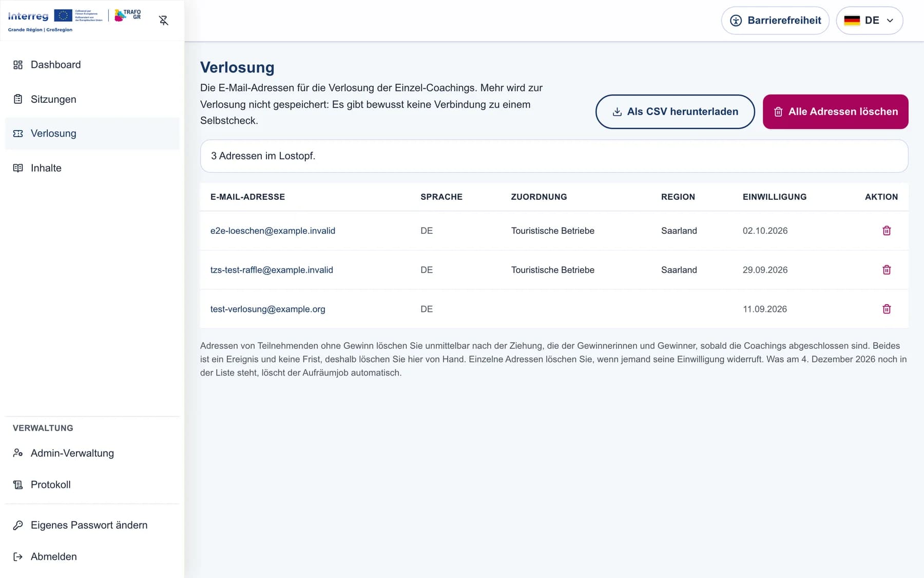Screen dimensions: 924x578
Task: Click the REGION column header
Action: pos(678,197)
